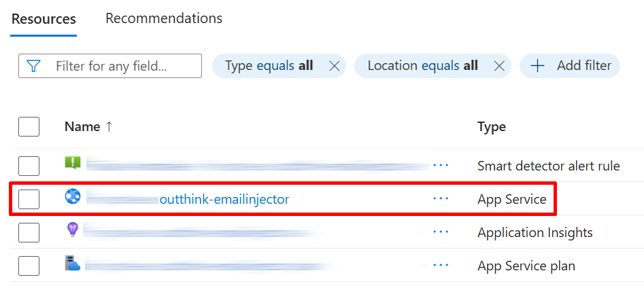Click the Smart detector alert rule icon
644x307 pixels.
click(73, 164)
